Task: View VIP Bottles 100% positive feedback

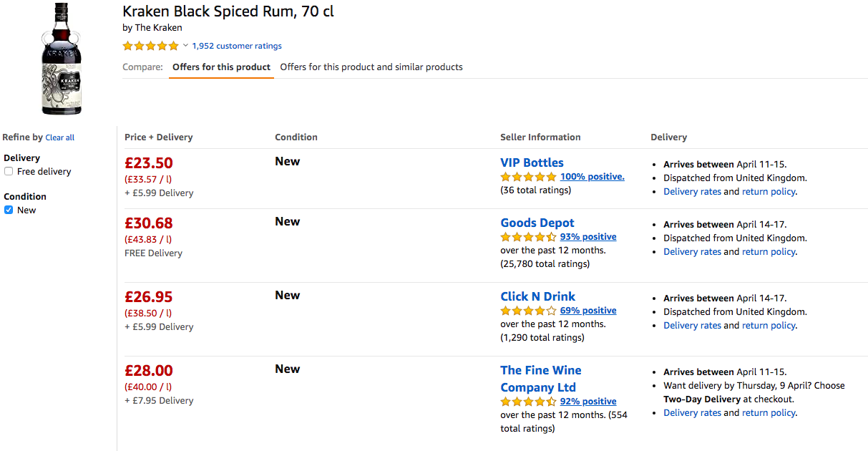Action: tap(592, 177)
